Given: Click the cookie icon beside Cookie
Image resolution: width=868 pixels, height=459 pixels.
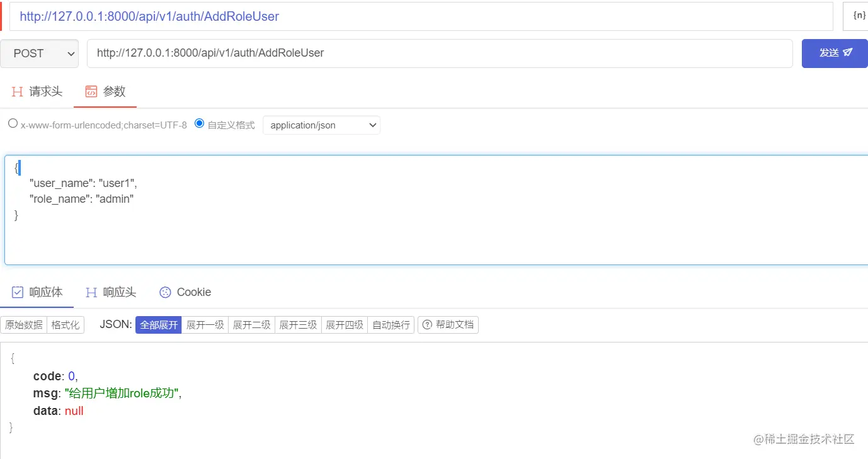Looking at the screenshot, I should [x=165, y=292].
